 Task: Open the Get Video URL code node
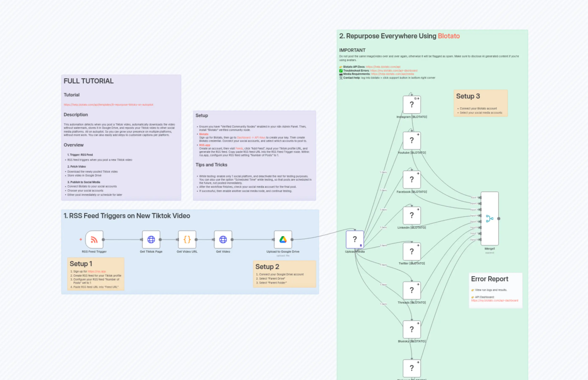click(187, 239)
